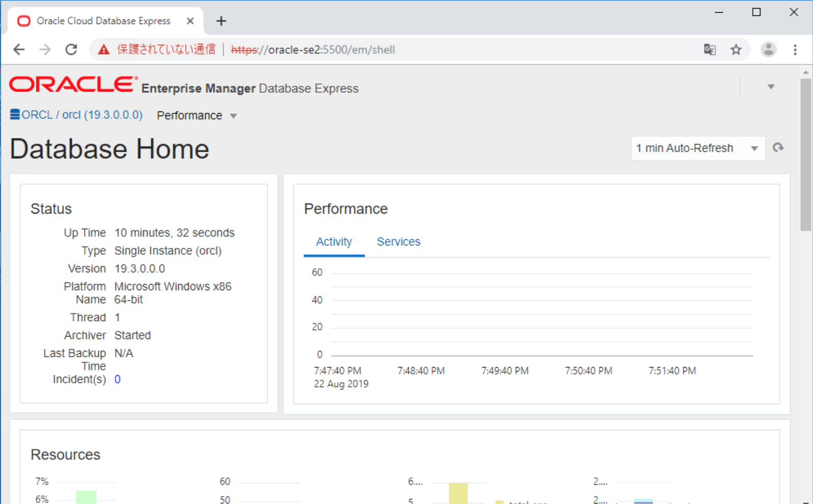Click the ORCL database icon

click(x=15, y=115)
